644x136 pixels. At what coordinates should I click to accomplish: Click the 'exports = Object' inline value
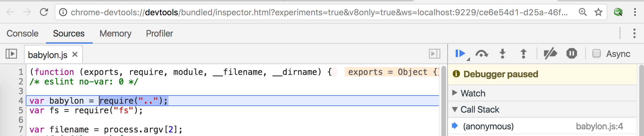392,72
